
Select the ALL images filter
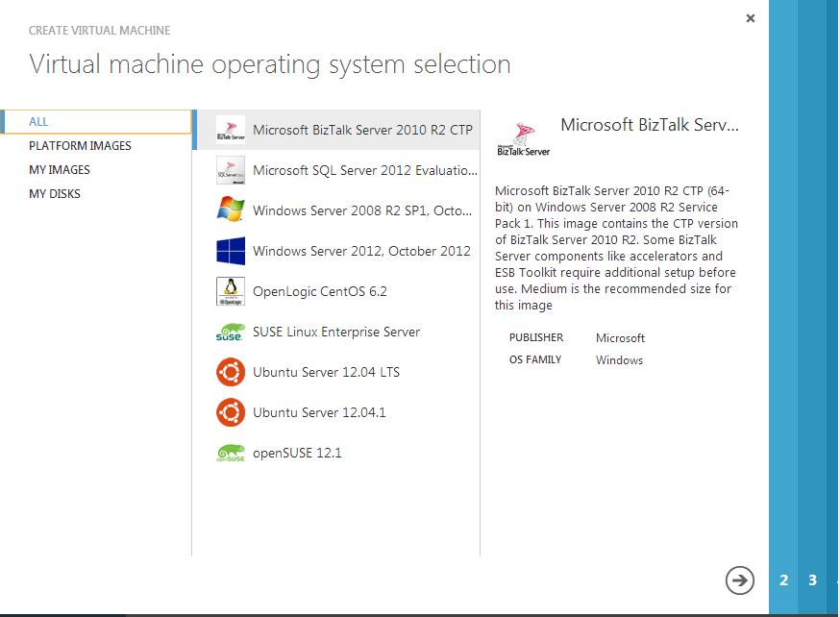click(39, 122)
